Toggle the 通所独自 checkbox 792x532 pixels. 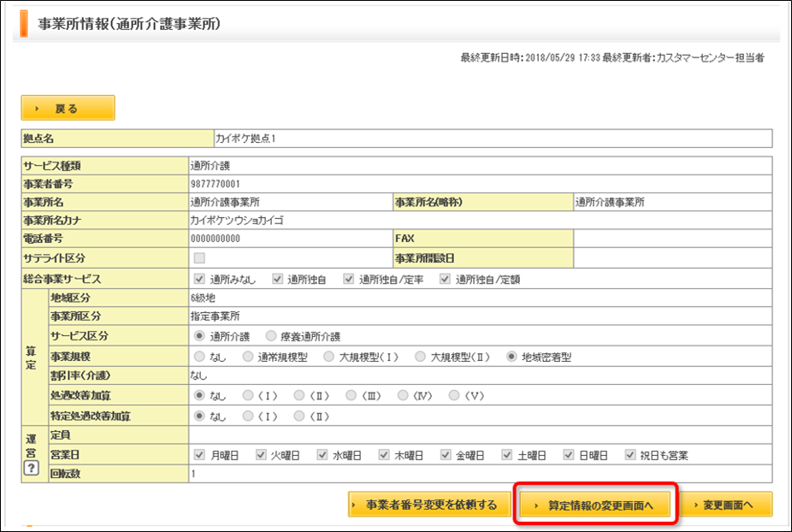[x=277, y=279]
